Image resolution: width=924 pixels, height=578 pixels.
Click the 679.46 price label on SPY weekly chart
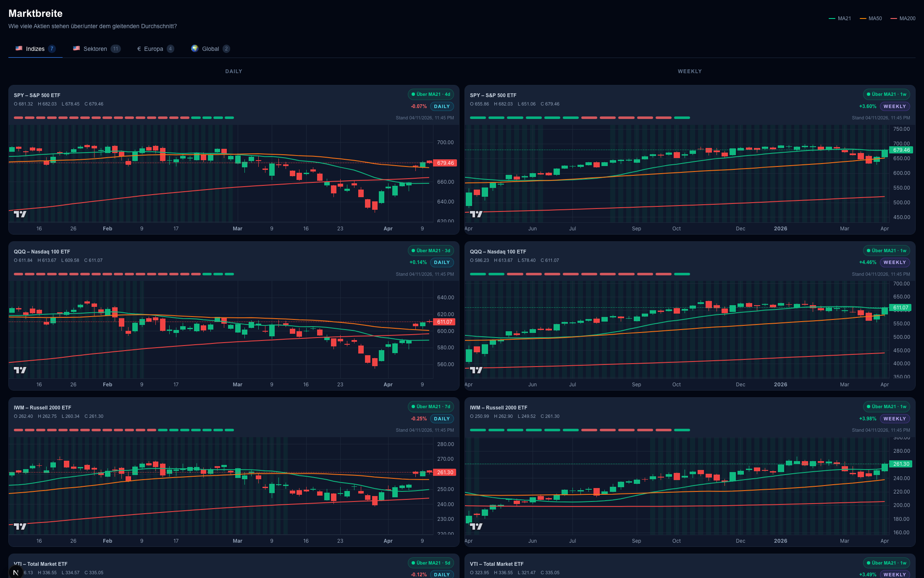901,150
